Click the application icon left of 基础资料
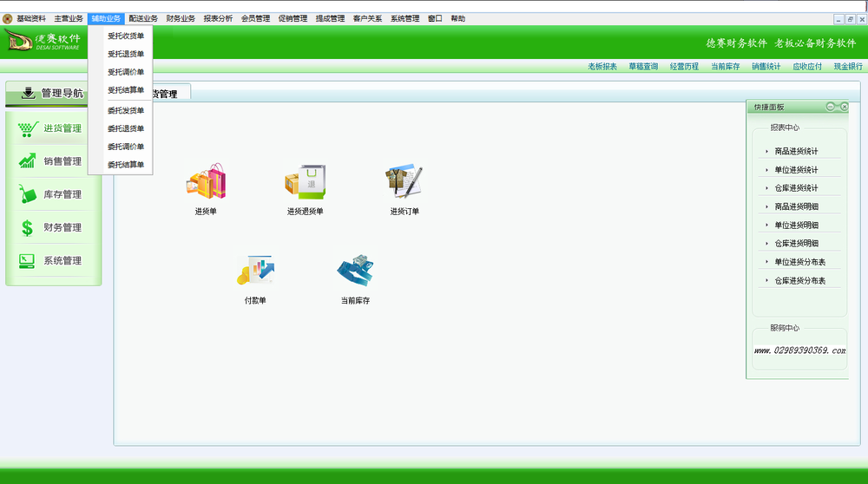The height and width of the screenshot is (484, 868). point(7,19)
